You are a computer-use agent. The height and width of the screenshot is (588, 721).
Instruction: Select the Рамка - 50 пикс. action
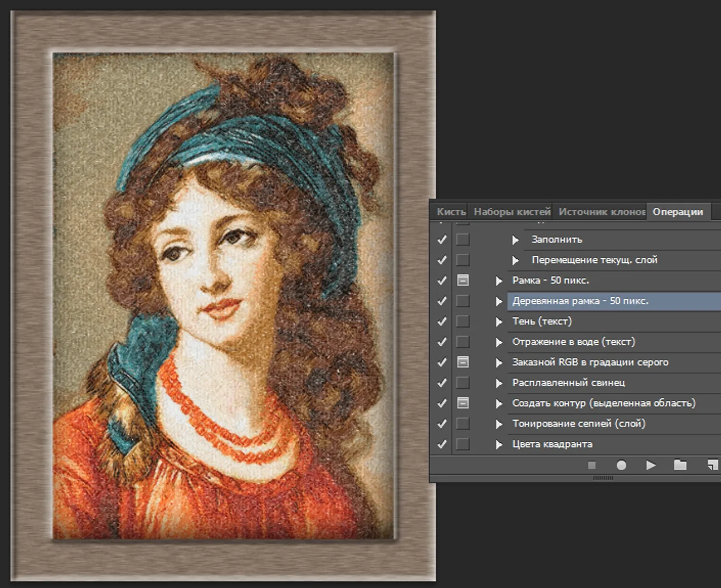point(614,280)
